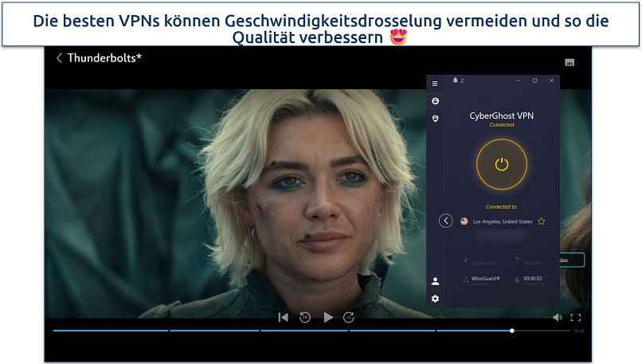Skip forward 10 seconds in the video

(348, 317)
